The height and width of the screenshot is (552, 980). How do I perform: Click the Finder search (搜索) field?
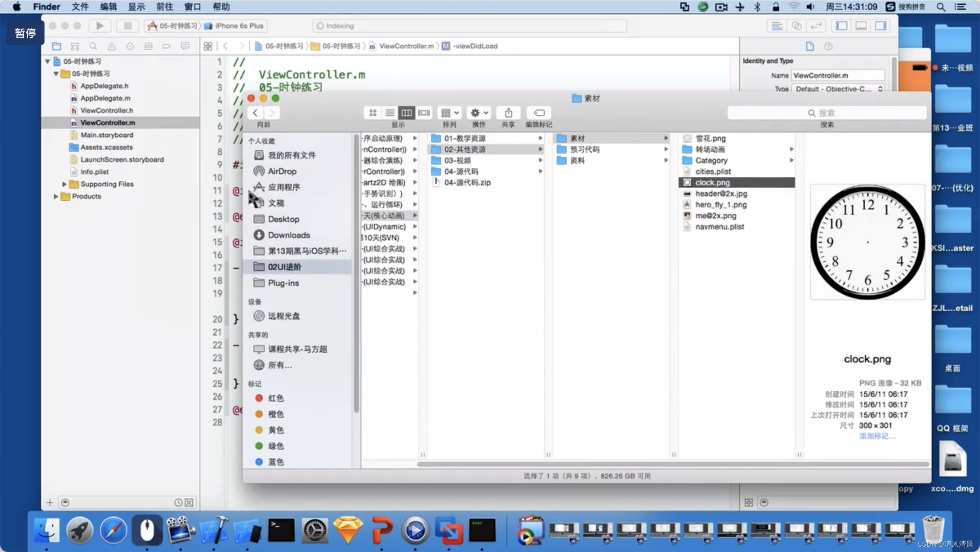coord(827,113)
